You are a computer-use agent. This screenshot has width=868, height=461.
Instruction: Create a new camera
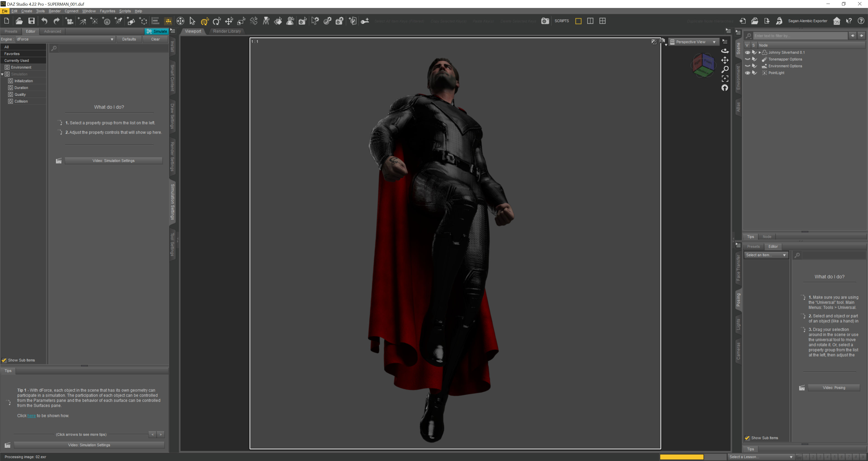(x=69, y=21)
